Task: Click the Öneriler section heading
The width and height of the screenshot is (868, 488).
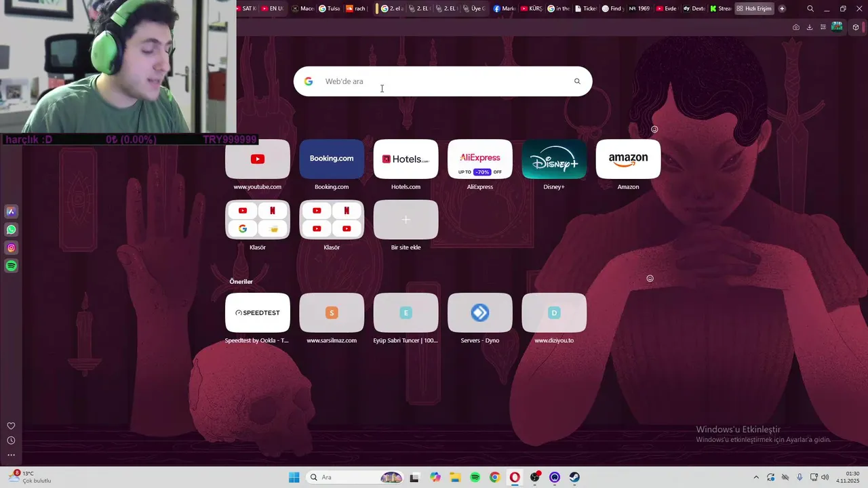Action: (241, 281)
